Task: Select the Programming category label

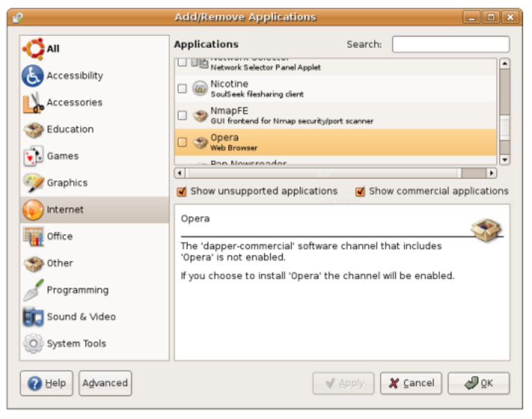Action: click(x=78, y=290)
